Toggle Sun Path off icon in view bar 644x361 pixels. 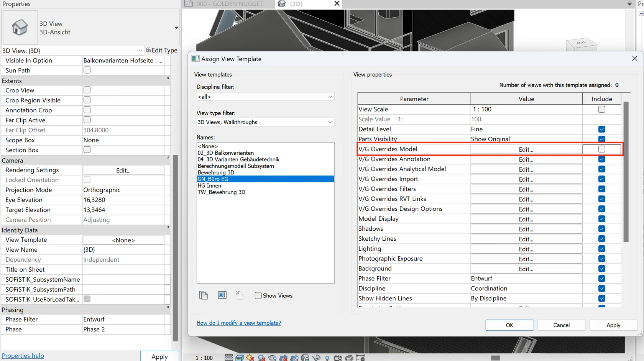tap(250, 358)
